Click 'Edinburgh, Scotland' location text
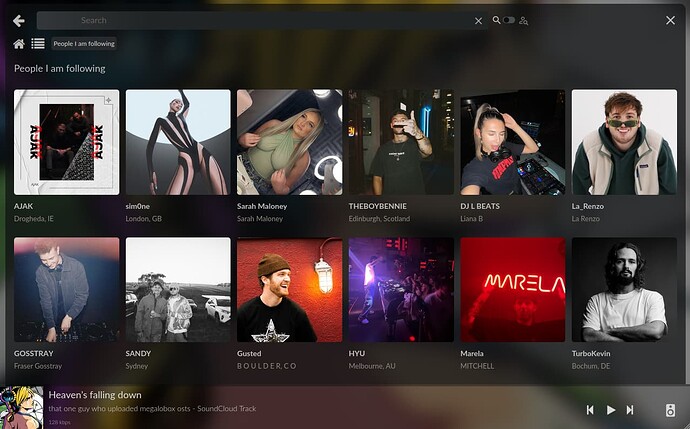The width and height of the screenshot is (690, 429). (x=379, y=219)
